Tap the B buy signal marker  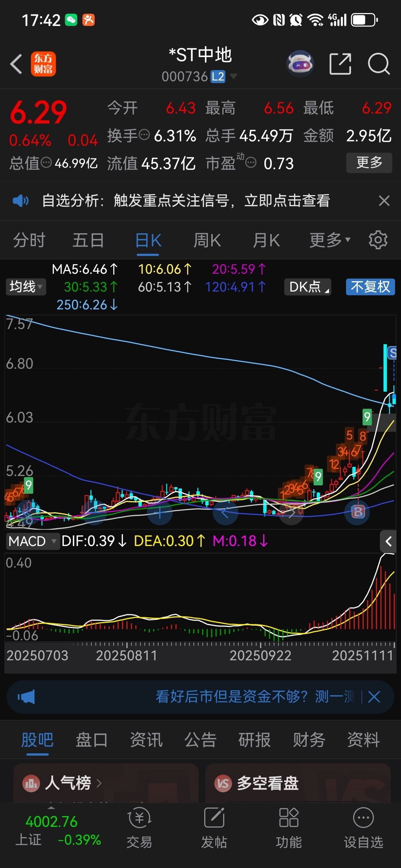pyautogui.click(x=358, y=512)
